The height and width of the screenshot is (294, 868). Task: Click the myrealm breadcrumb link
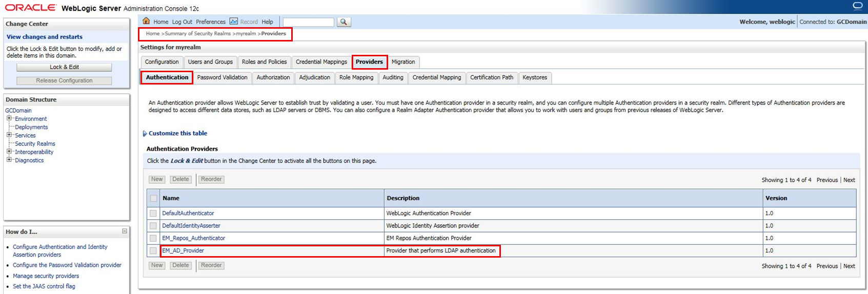point(246,34)
